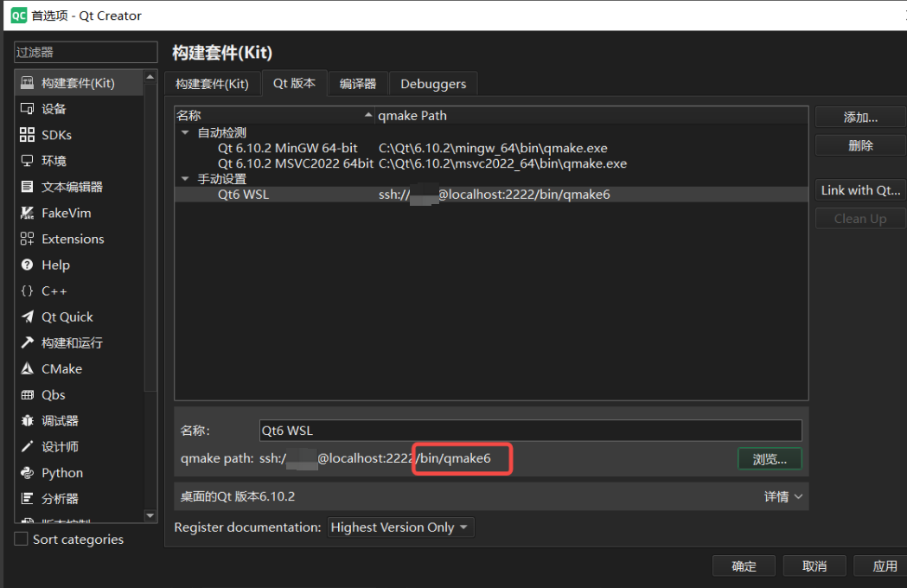The height and width of the screenshot is (588, 907).
Task: Open the 分析器 analyzer category icon
Action: coord(27,498)
